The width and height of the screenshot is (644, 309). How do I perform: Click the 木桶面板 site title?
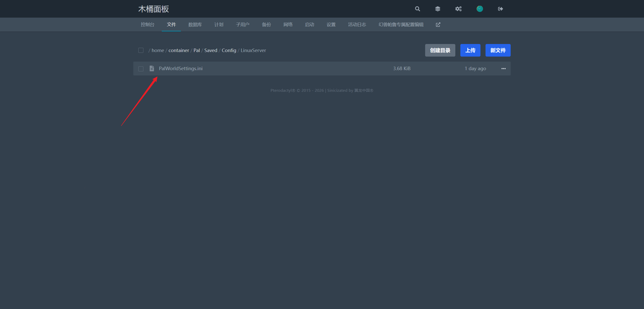click(x=153, y=9)
